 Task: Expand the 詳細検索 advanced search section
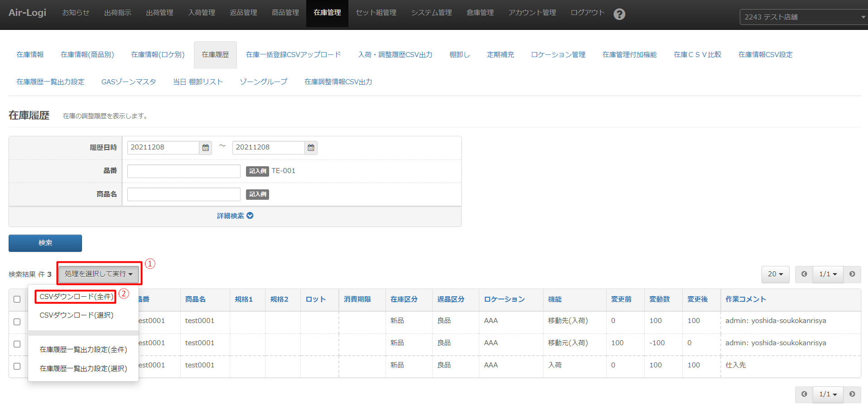click(x=235, y=216)
